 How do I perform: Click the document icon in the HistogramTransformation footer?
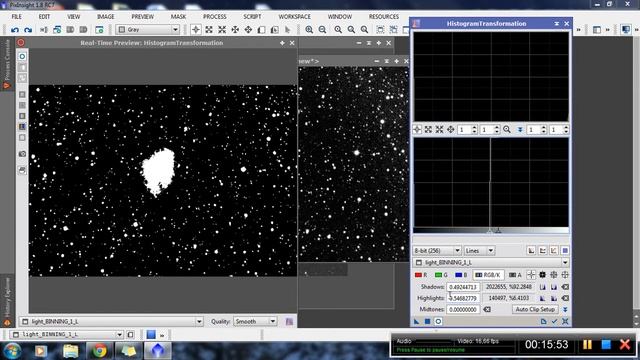tap(543, 321)
